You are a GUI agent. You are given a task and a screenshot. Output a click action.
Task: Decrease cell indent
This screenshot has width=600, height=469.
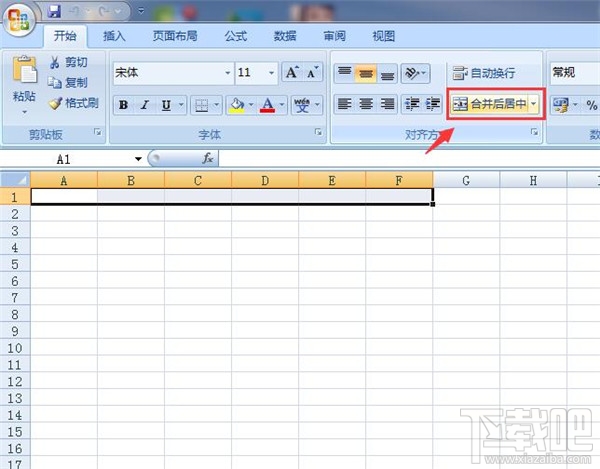point(412,104)
